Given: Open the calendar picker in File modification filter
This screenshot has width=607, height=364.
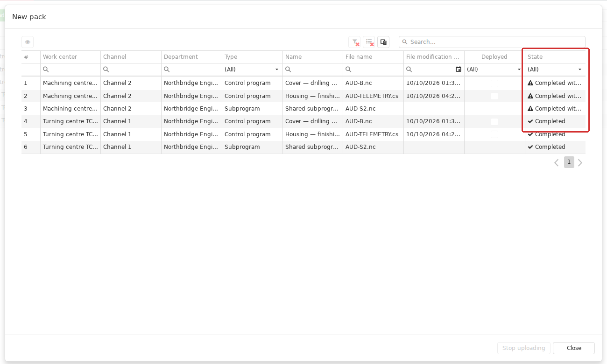Looking at the screenshot, I should (459, 70).
